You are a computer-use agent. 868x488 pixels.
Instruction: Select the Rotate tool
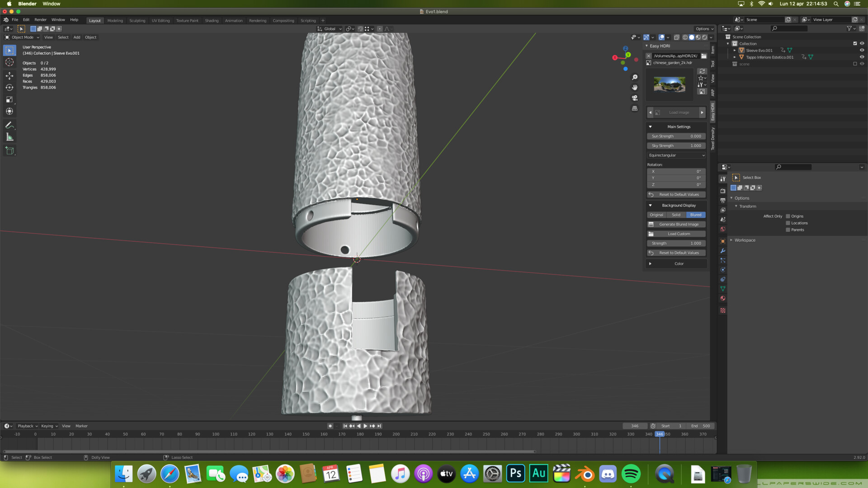tap(9, 88)
